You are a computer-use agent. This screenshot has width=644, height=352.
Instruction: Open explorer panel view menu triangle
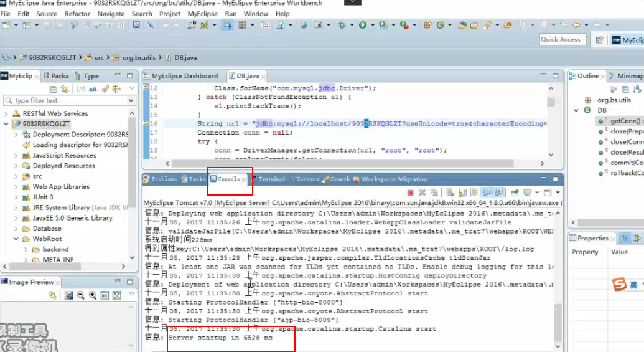[132, 88]
